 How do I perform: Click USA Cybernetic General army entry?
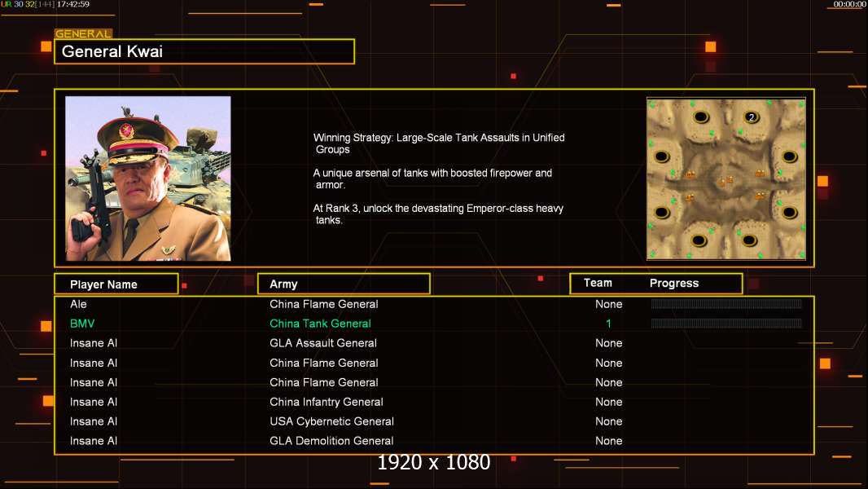pyautogui.click(x=331, y=421)
